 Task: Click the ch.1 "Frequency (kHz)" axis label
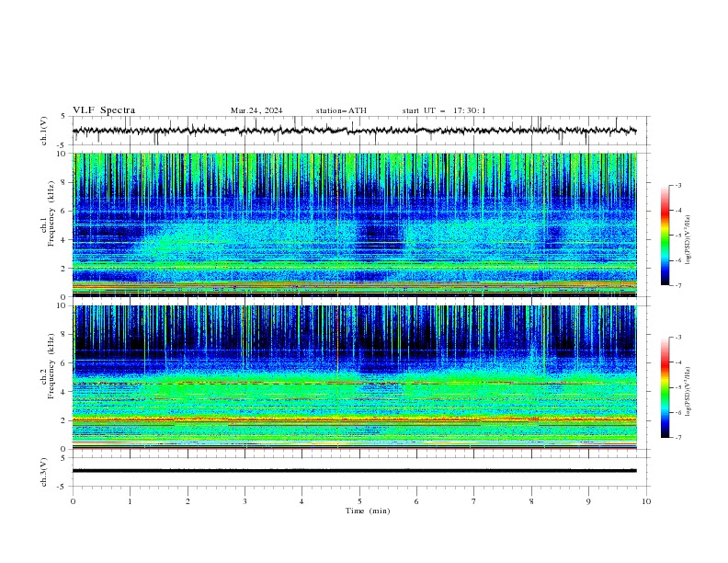51,213
